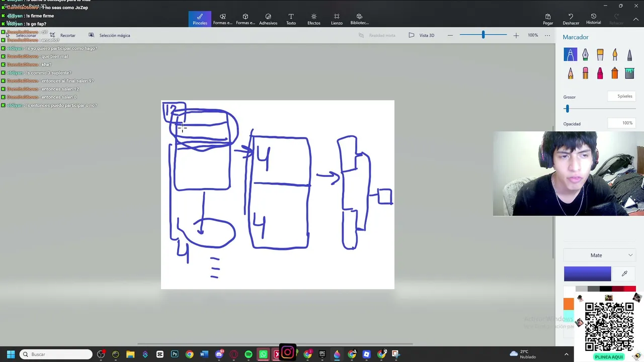Select the eraser tool
The height and width of the screenshot is (362, 644).
(x=585, y=73)
